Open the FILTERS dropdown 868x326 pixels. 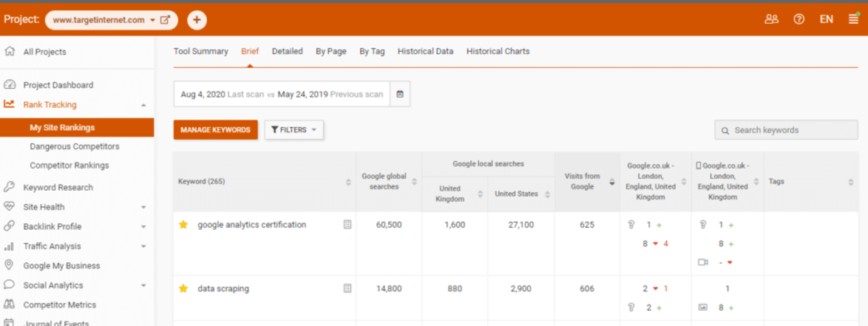pos(294,130)
